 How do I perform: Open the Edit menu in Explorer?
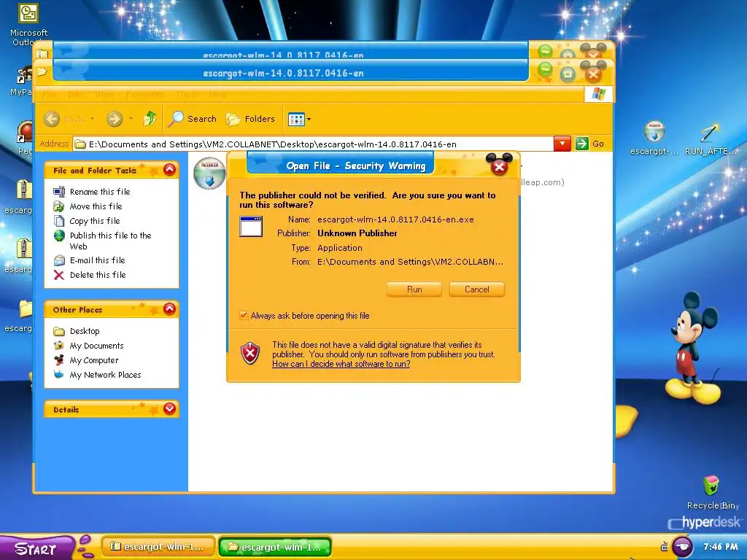[x=75, y=94]
